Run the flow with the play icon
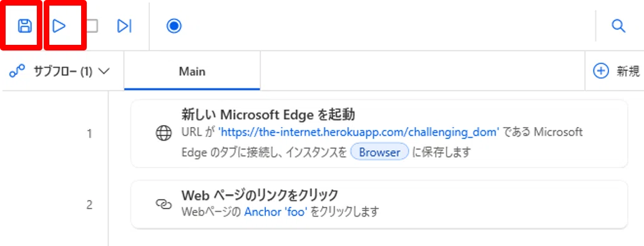The height and width of the screenshot is (246, 644). click(59, 26)
